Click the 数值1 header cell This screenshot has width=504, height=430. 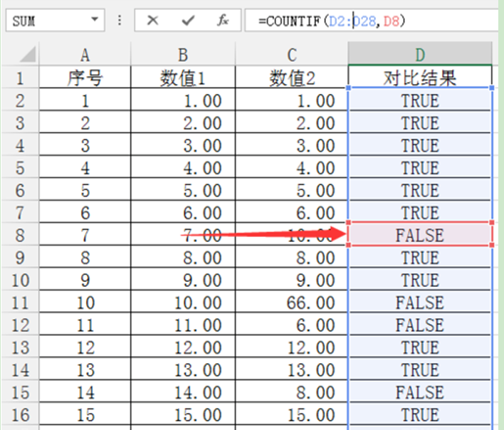182,78
